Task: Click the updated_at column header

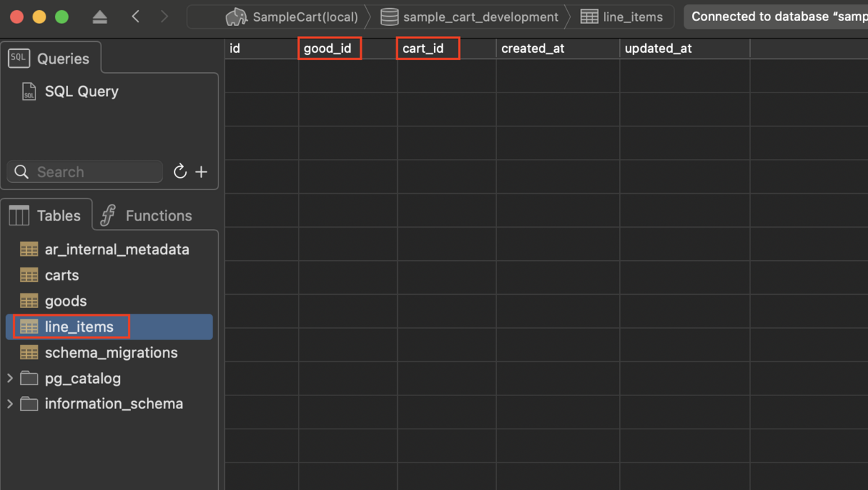Action: pyautogui.click(x=684, y=48)
